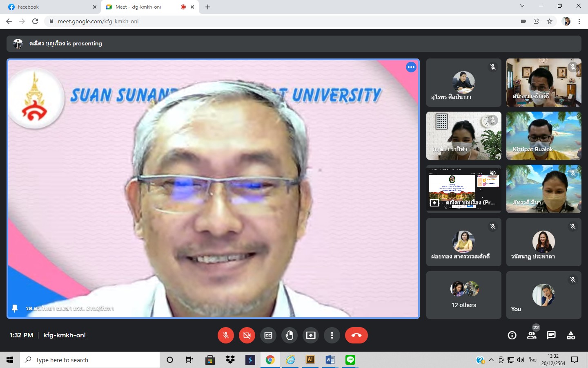Turn on the microphone in Meet
Image resolution: width=588 pixels, height=368 pixels.
[x=226, y=335]
